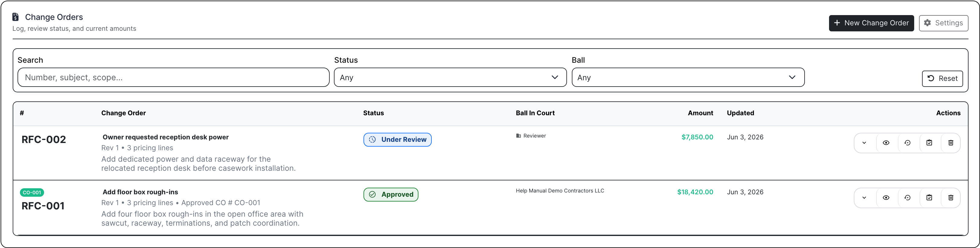Viewport: 980px width, 248px height.
Task: Focus the search field for number, subject, scope
Action: point(174,77)
